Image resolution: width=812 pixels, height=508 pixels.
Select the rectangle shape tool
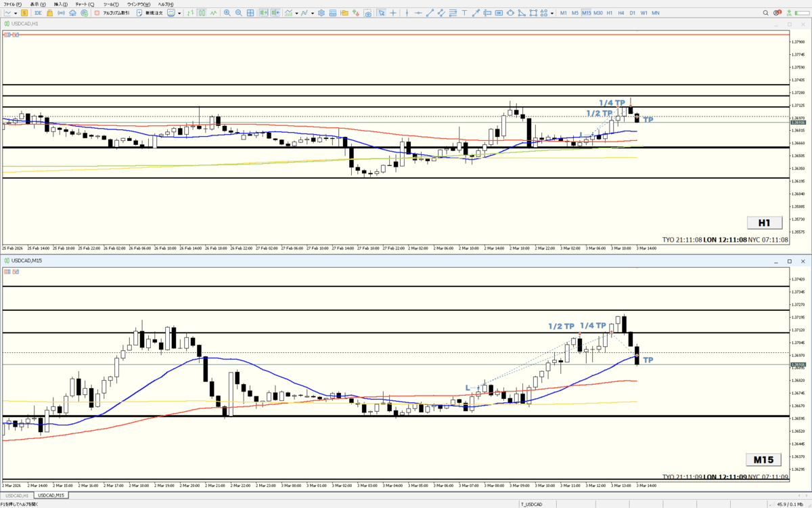coord(533,13)
